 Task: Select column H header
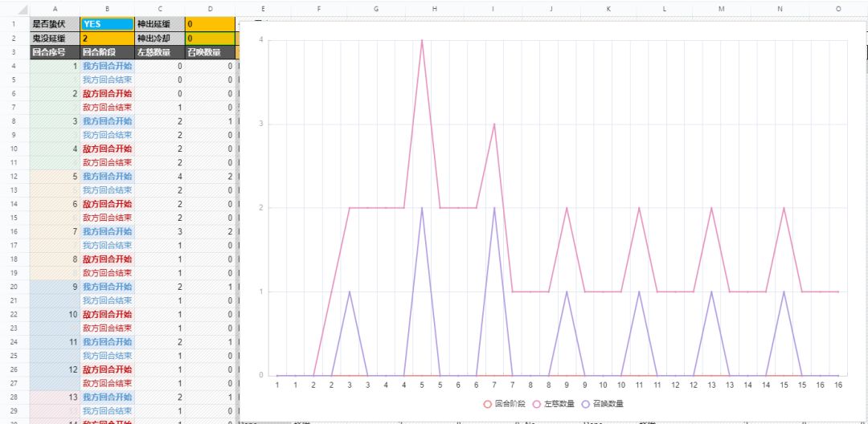tap(435, 9)
